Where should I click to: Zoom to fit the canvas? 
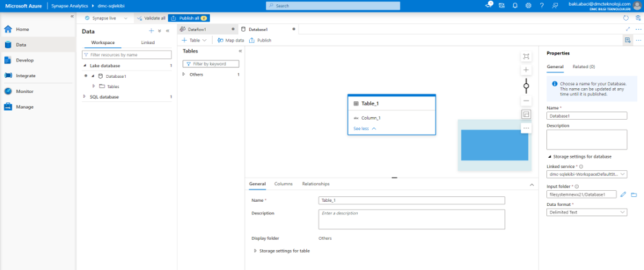tap(526, 56)
